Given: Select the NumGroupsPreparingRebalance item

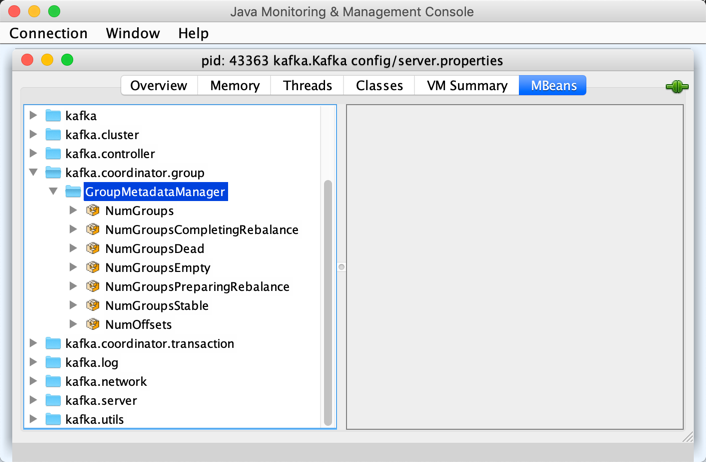Looking at the screenshot, I should (x=197, y=287).
